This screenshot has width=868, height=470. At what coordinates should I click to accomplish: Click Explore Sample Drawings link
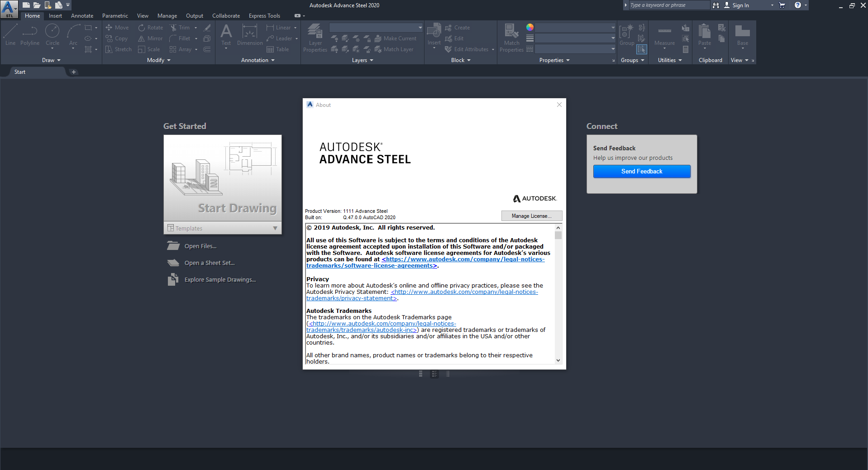pyautogui.click(x=211, y=279)
